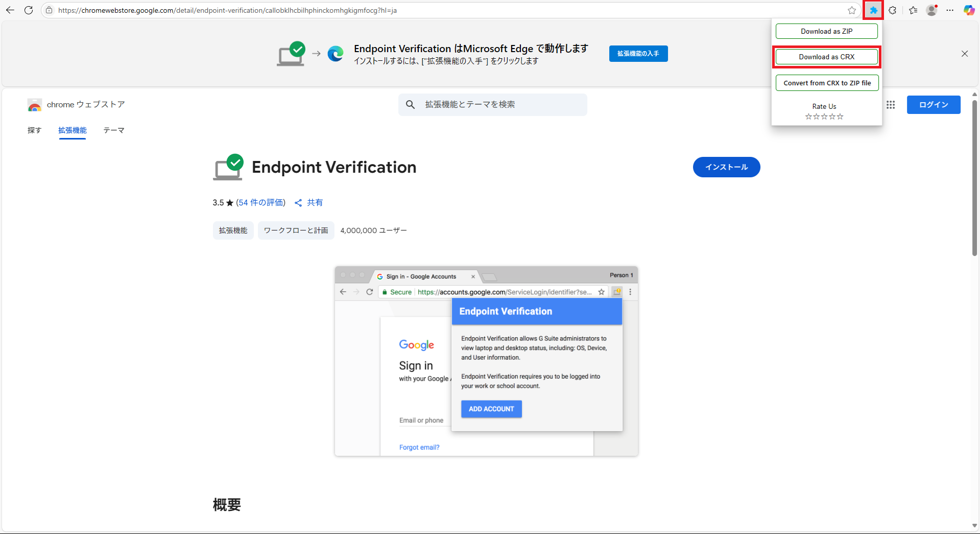Click the Endpoint Verification extension icon
Viewport: 980px width, 534px height.
coord(228,167)
